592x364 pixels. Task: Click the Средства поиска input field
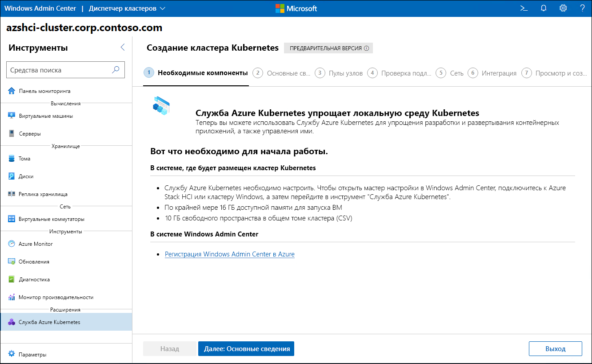point(65,70)
